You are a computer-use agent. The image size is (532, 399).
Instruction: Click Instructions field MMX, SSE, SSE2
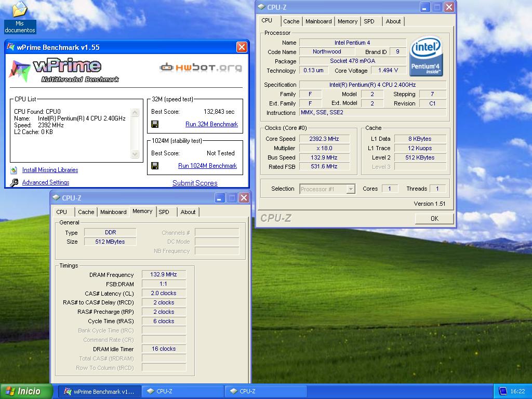[x=373, y=113]
